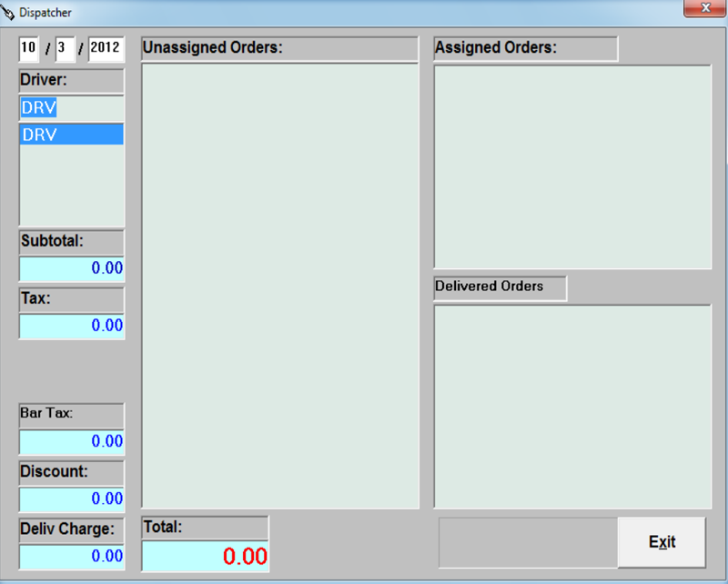Viewport: 728px width, 584px height.
Task: Click the blank status box beside Exit
Action: (x=528, y=542)
